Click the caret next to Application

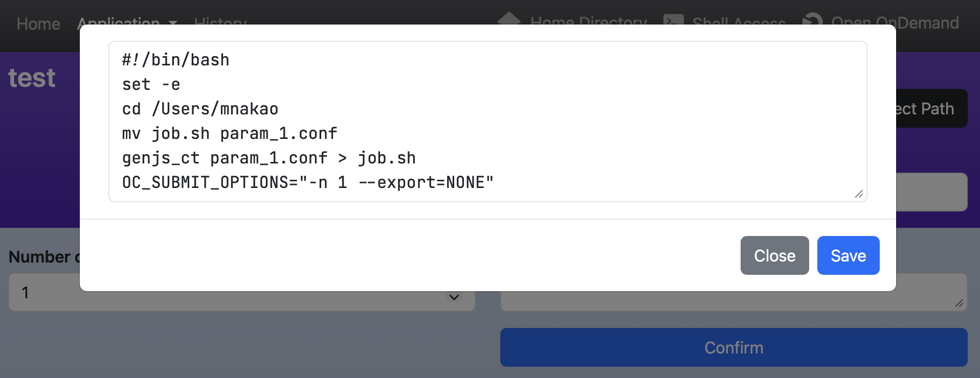(x=173, y=23)
